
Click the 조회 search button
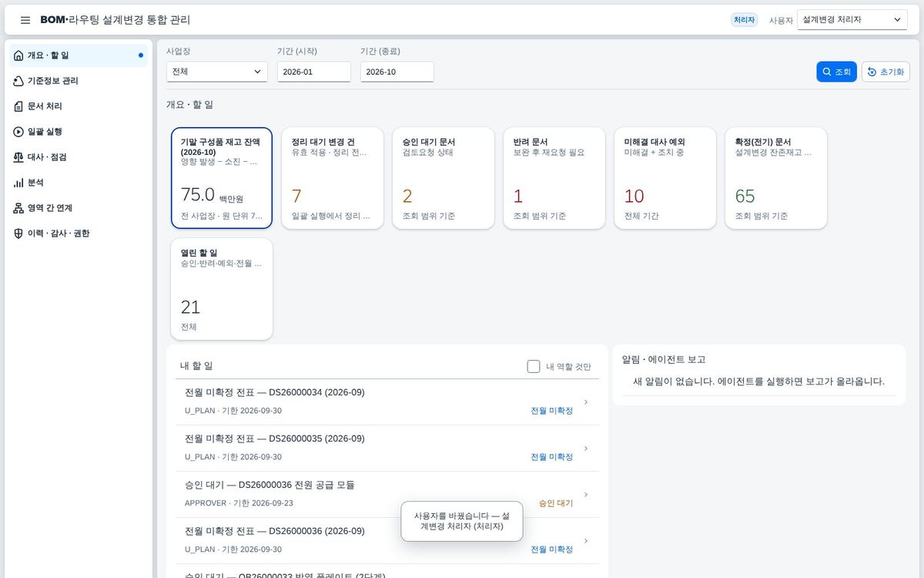pos(837,72)
